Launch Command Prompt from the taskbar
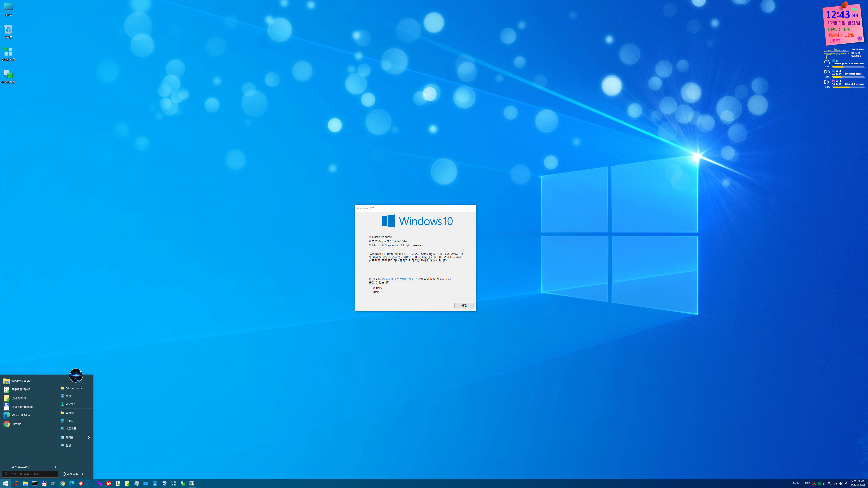Viewport: 868px width, 488px height. tap(34, 483)
